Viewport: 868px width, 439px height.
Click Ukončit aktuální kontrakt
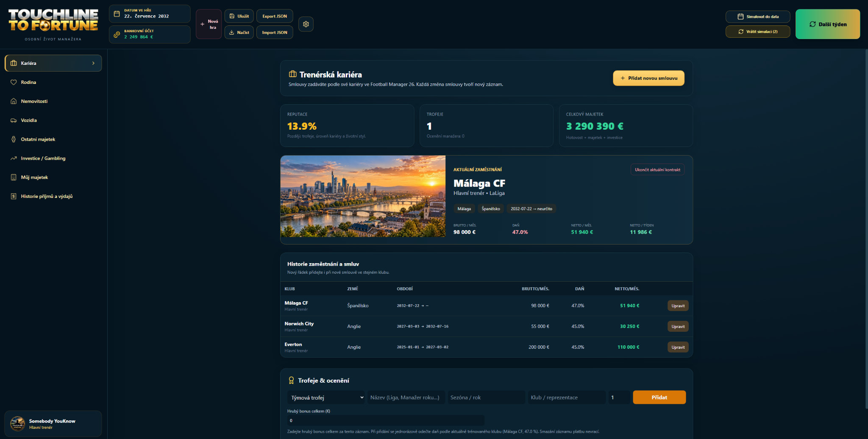(x=657, y=169)
